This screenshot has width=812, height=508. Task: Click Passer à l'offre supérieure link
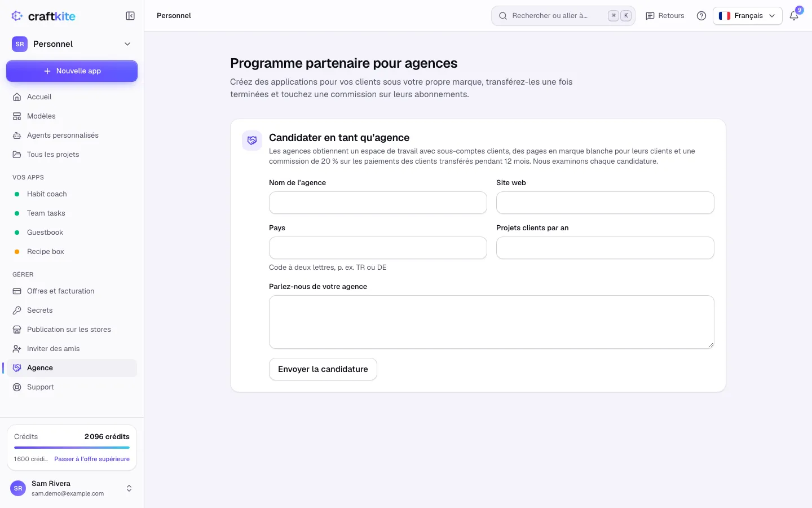point(92,459)
